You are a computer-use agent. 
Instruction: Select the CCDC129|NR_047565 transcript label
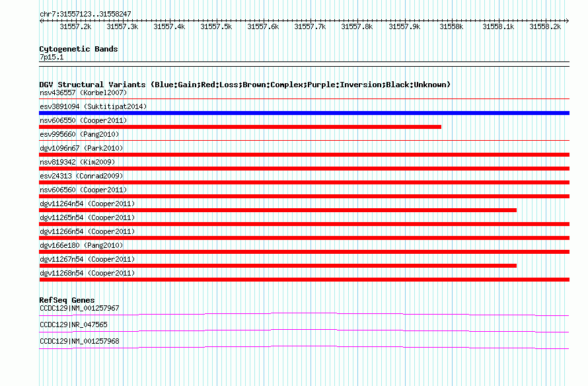coord(73,325)
